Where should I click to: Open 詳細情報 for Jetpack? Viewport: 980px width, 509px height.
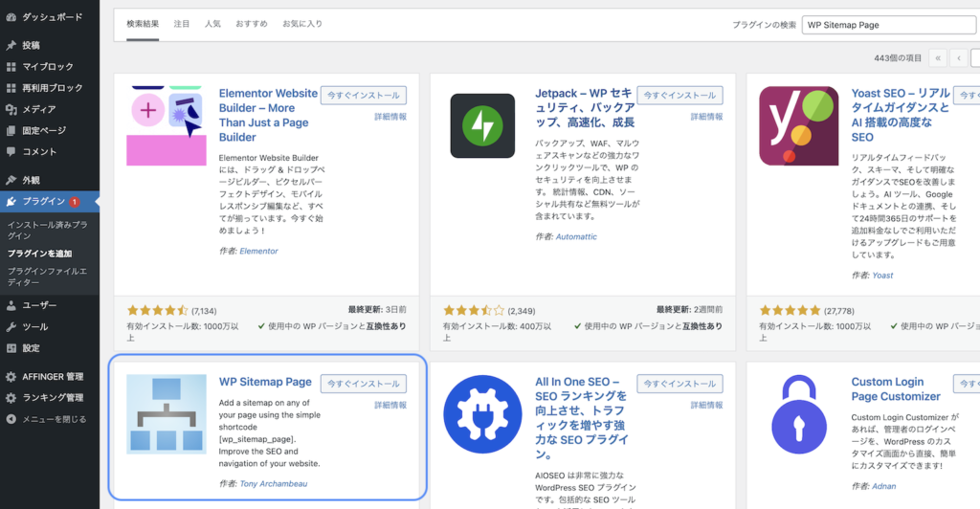tap(707, 117)
